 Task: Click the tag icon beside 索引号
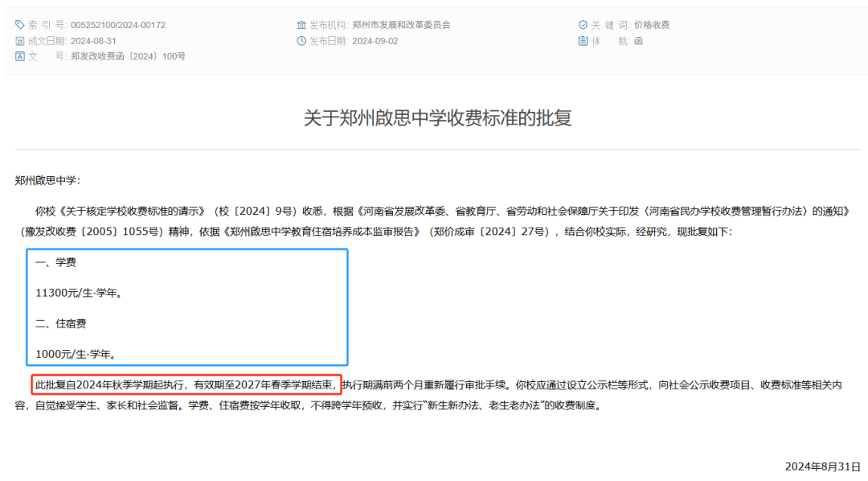click(20, 25)
